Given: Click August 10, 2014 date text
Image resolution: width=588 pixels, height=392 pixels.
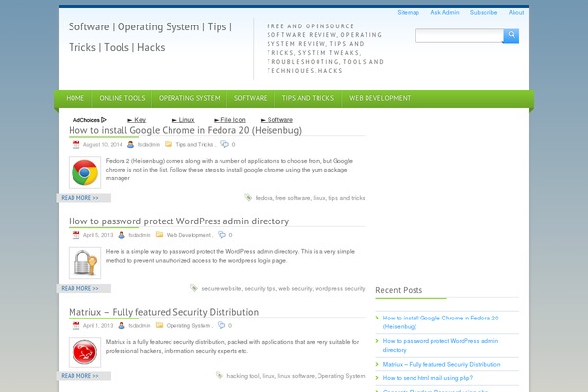Looking at the screenshot, I should click(103, 145).
